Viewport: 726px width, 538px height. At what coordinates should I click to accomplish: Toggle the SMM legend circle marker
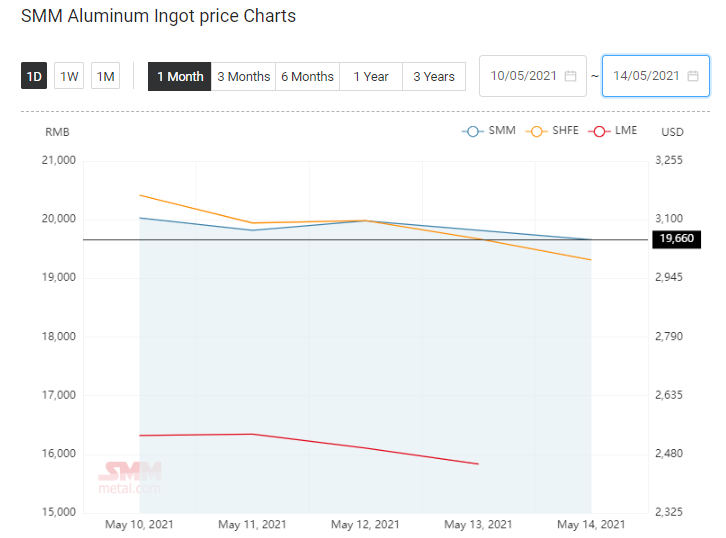coord(473,131)
